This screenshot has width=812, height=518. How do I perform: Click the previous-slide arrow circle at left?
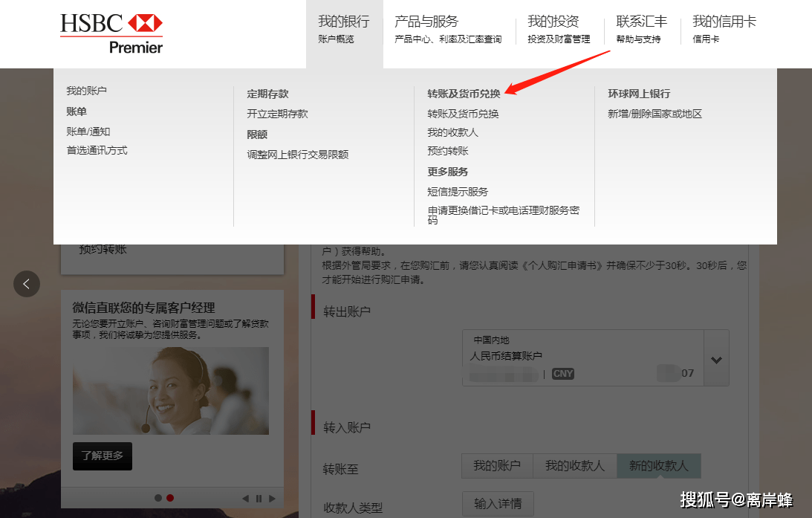point(27,284)
